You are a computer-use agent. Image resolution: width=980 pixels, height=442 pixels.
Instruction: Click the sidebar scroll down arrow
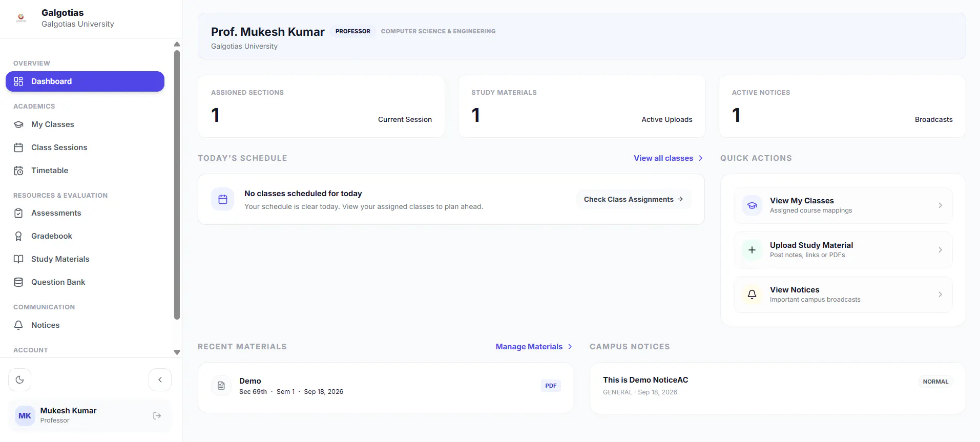pos(177,352)
